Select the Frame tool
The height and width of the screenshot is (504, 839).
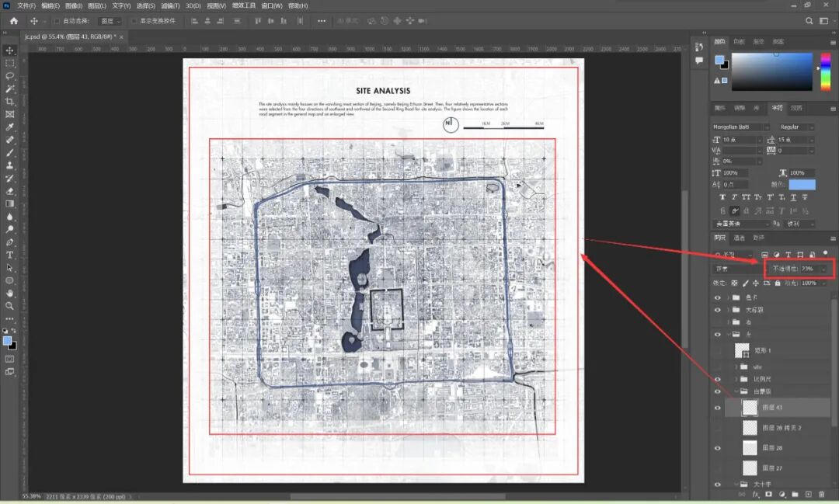click(9, 114)
